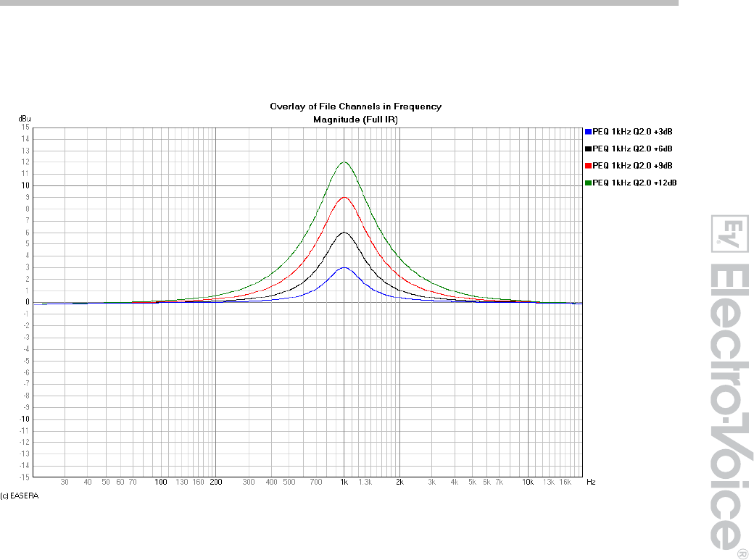754x560 pixels.
Task: Click the 'Magnitude (Full IR)' subtitle
Action: [355, 119]
